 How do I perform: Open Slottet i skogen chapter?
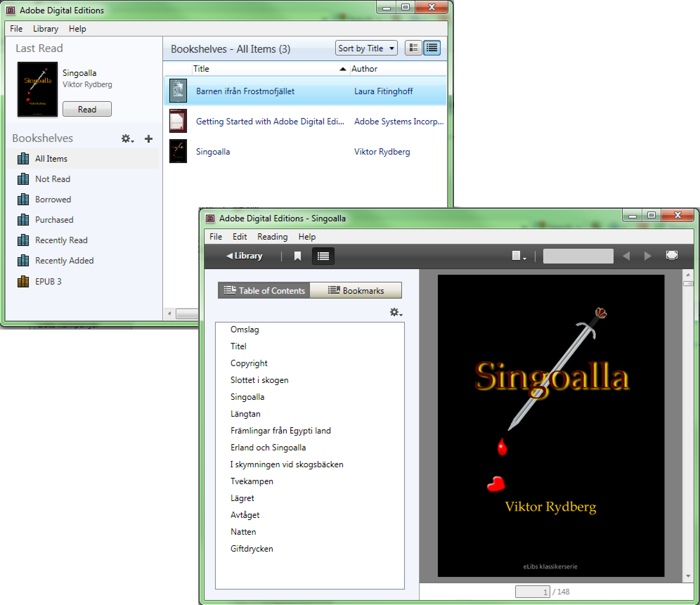pos(259,380)
